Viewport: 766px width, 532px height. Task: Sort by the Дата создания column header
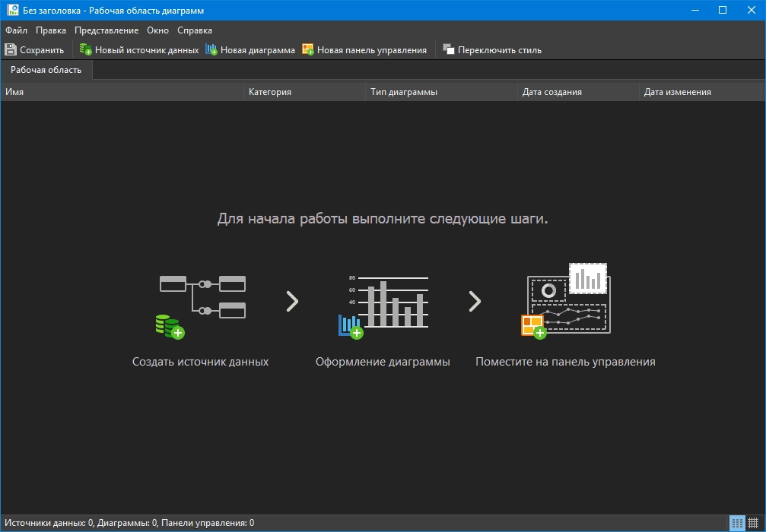[578, 92]
